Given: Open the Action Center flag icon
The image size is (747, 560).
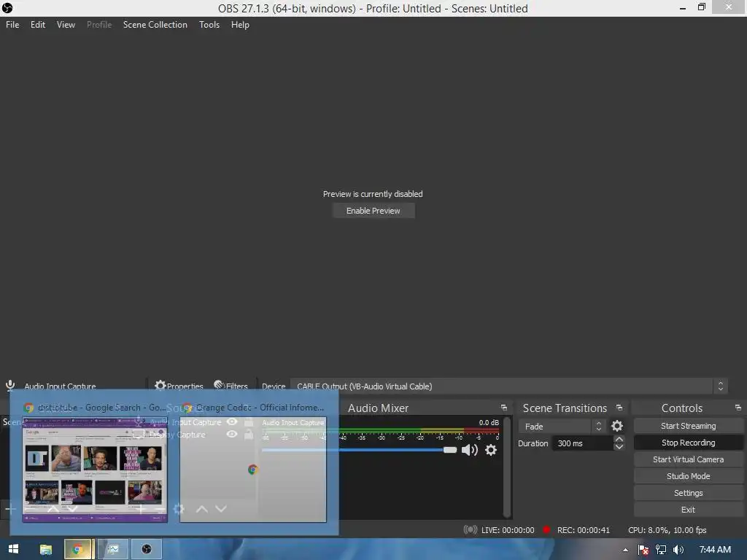Looking at the screenshot, I should (x=643, y=550).
